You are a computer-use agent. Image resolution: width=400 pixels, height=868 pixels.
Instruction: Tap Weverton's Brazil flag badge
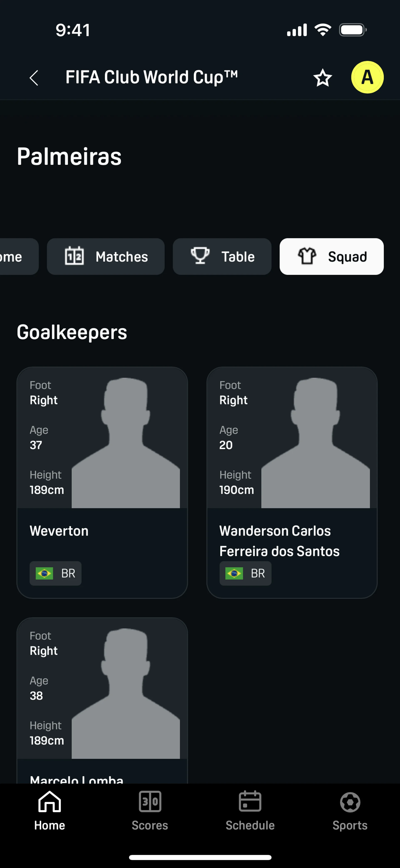pos(56,573)
